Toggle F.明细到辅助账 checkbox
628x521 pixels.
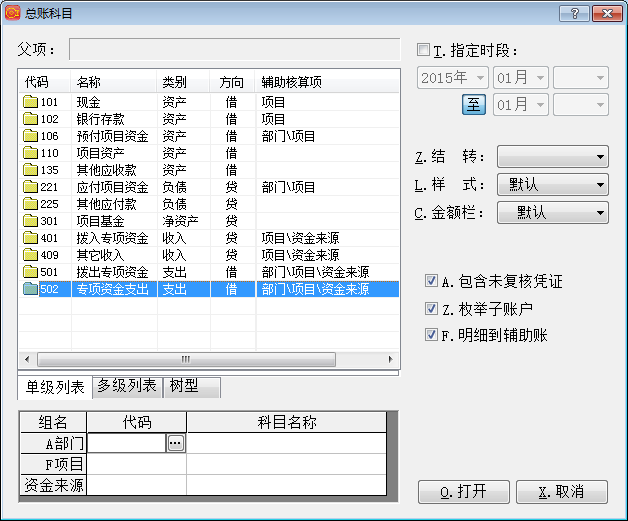pyautogui.click(x=431, y=334)
